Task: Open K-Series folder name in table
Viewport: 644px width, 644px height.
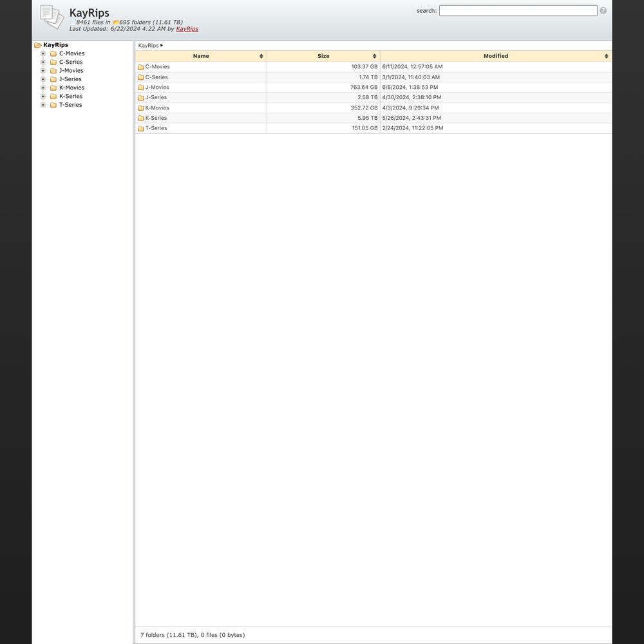Action: point(156,118)
